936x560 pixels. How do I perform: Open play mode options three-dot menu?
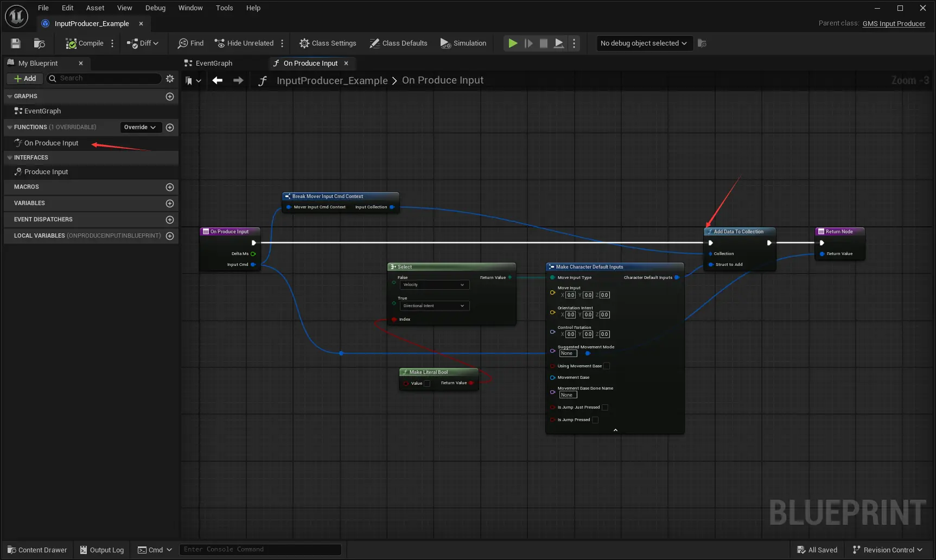[x=574, y=43]
